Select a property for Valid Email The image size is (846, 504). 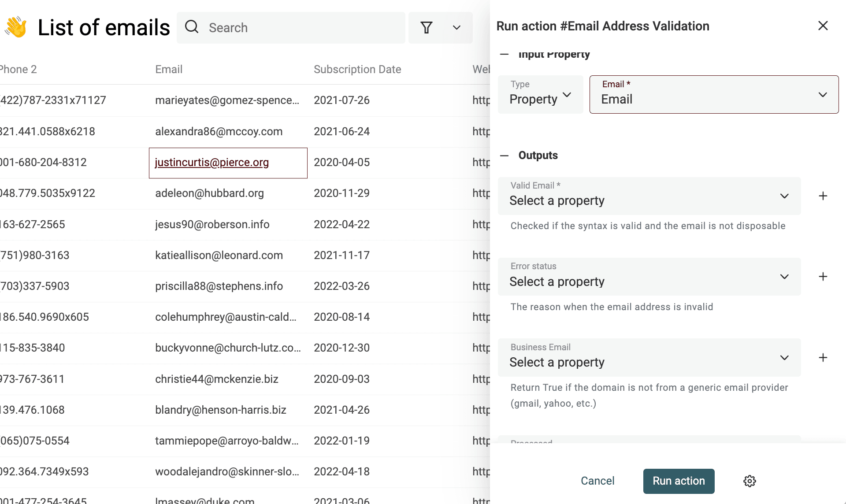[x=649, y=196]
